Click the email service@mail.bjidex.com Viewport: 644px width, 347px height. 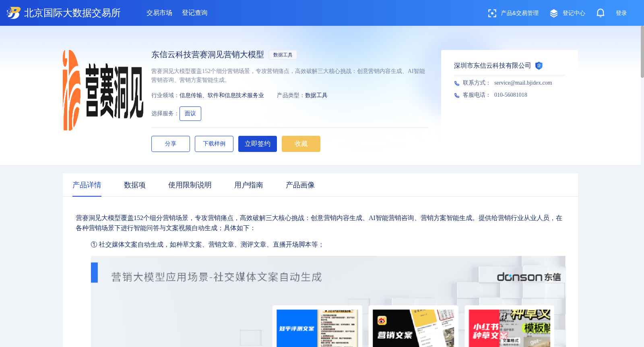(523, 83)
